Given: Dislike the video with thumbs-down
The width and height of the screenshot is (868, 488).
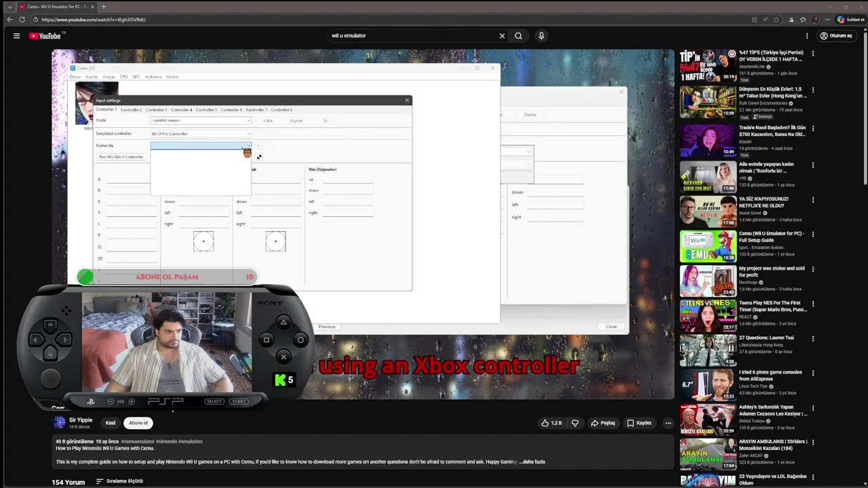Looking at the screenshot, I should click(x=575, y=423).
